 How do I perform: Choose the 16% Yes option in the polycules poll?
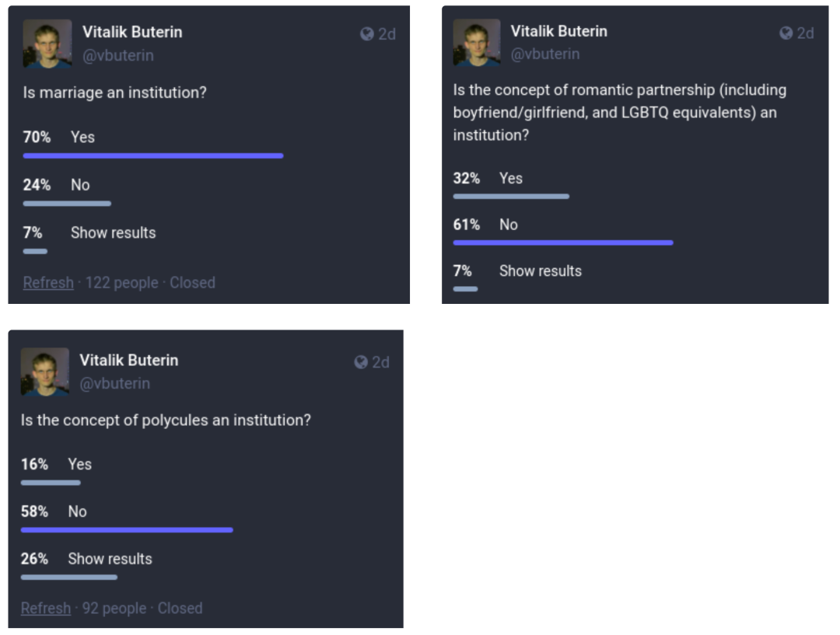(x=79, y=465)
